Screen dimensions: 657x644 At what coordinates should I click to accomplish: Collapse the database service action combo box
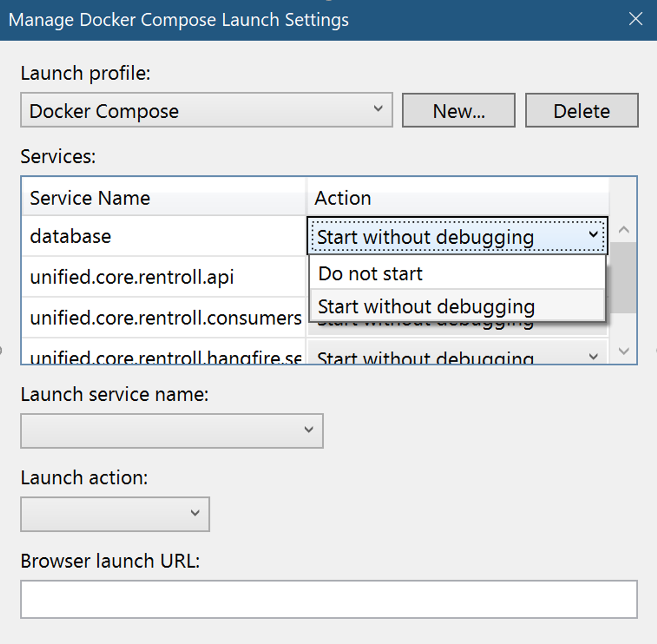pos(458,236)
